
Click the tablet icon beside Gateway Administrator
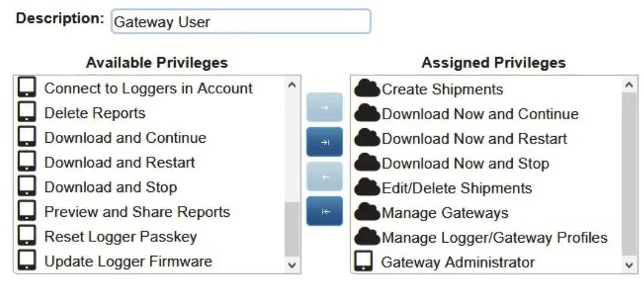(364, 263)
